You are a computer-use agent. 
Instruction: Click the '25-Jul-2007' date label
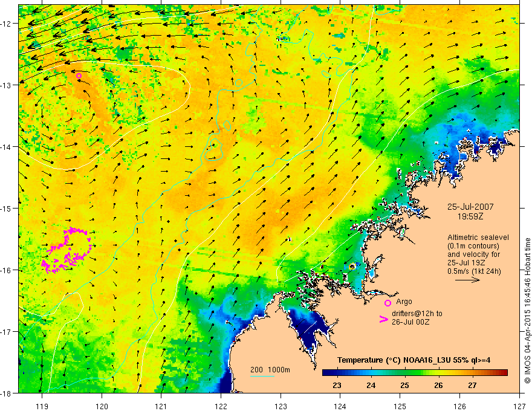(x=470, y=207)
